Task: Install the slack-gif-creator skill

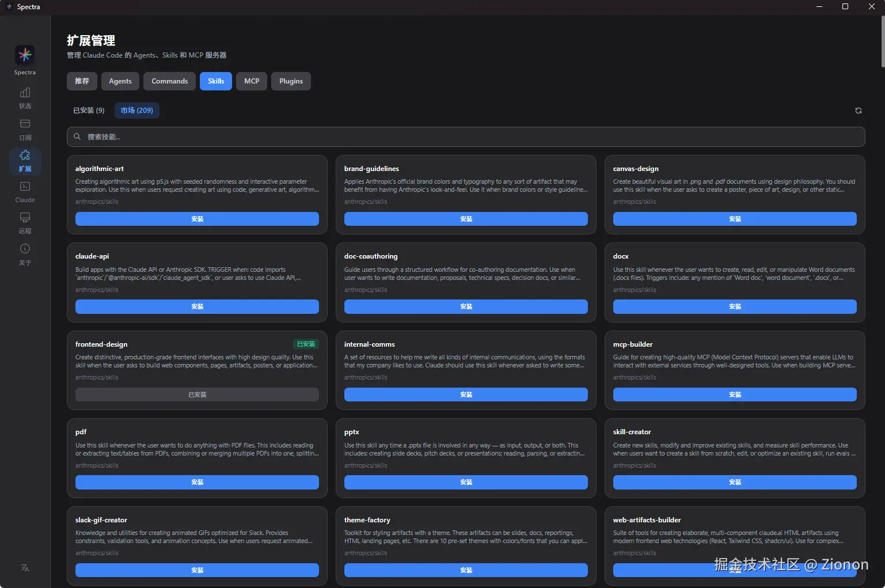Action: coord(197,570)
